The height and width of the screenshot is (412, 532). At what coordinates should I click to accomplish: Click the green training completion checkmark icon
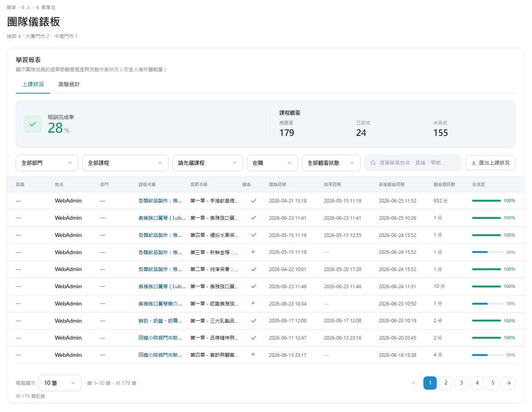pyautogui.click(x=33, y=124)
